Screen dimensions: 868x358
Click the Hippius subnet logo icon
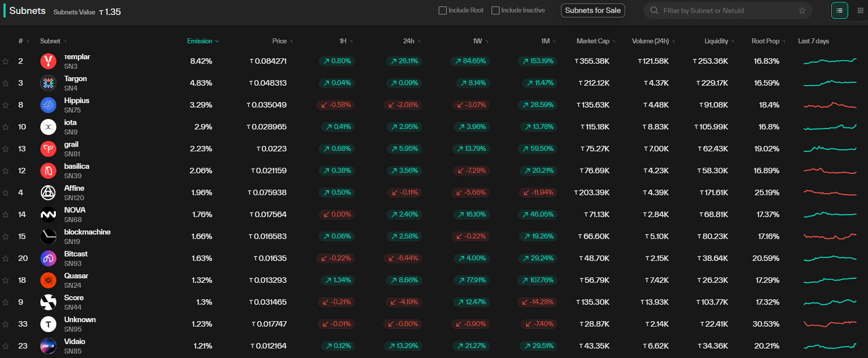tap(48, 105)
